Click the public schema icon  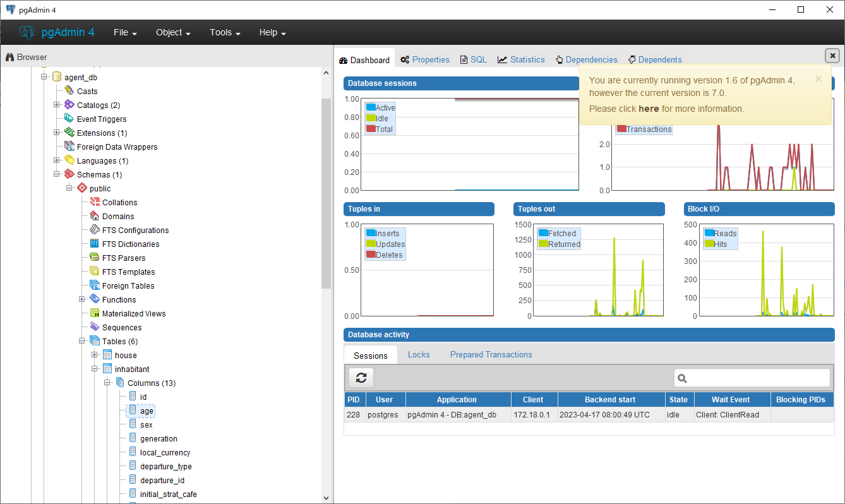tap(82, 188)
